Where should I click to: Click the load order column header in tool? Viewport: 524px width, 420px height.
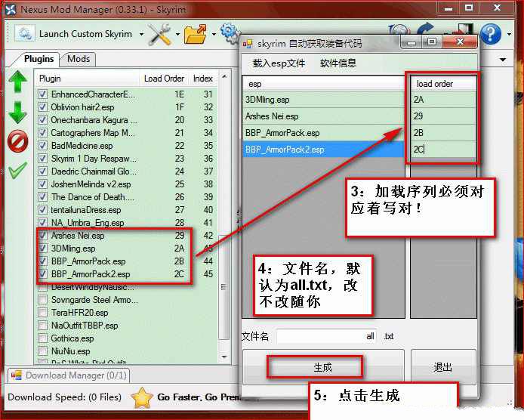[443, 84]
